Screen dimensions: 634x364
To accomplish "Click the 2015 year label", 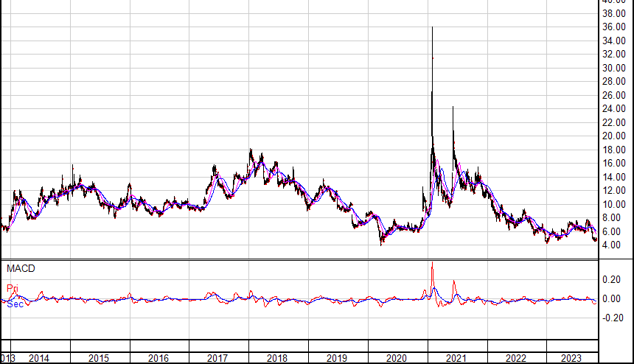I will 99,358.
